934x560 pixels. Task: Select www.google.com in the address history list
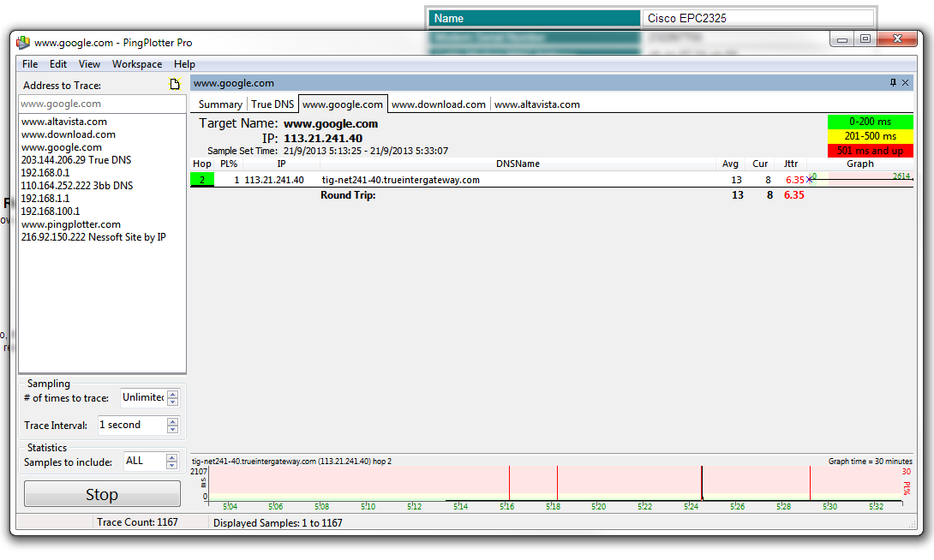(62, 147)
